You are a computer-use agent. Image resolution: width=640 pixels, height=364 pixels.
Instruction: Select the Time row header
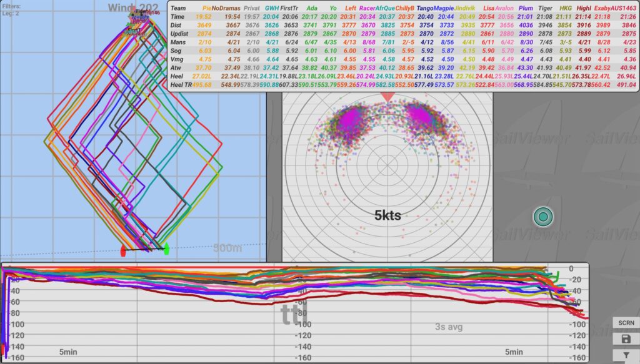(x=177, y=17)
